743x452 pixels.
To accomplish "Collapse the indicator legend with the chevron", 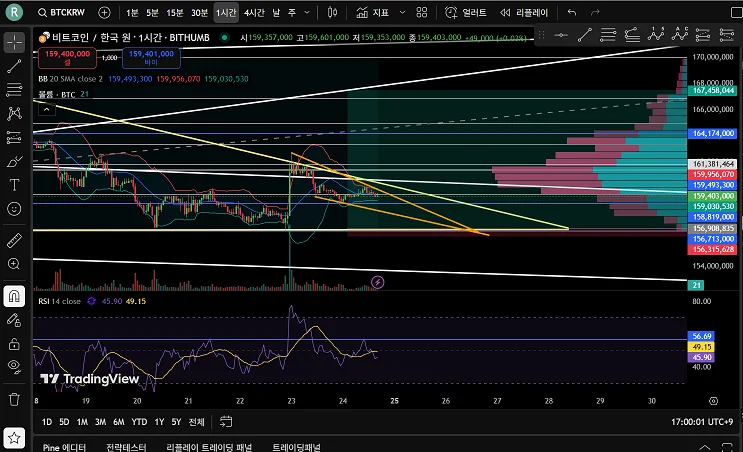I will [x=46, y=110].
